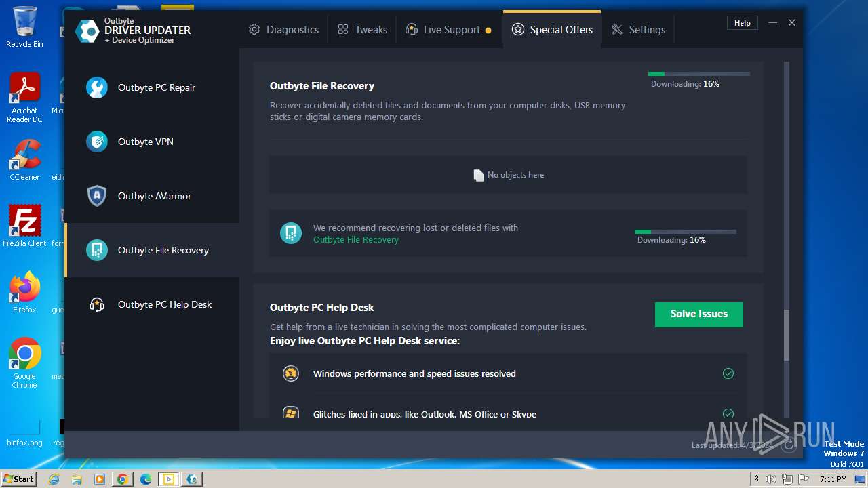
Task: Open CCleaner desktop shortcut
Action: (24, 160)
